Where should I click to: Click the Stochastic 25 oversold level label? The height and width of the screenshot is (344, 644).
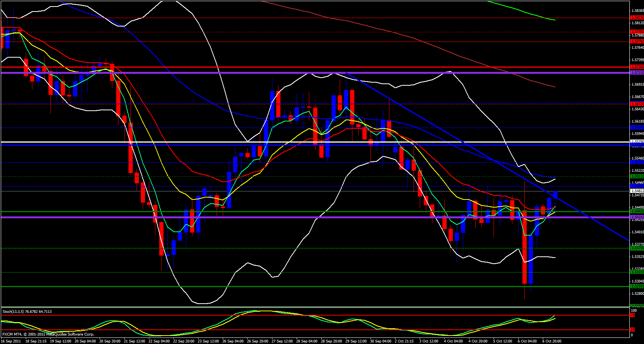(x=632, y=330)
